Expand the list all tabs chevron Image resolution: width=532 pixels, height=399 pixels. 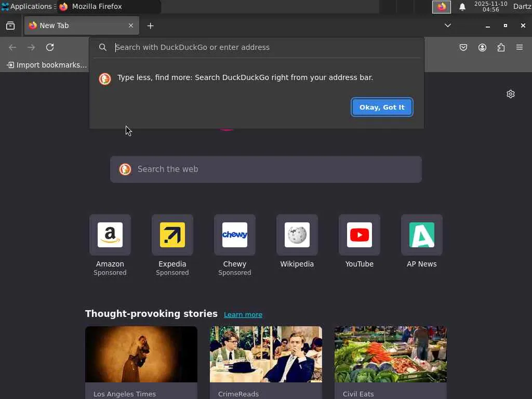coord(447,25)
